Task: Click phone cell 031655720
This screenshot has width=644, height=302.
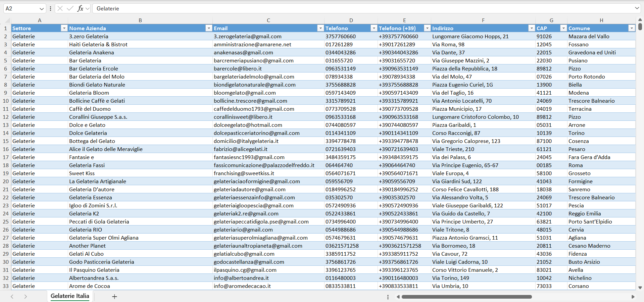Action: [x=351, y=60]
